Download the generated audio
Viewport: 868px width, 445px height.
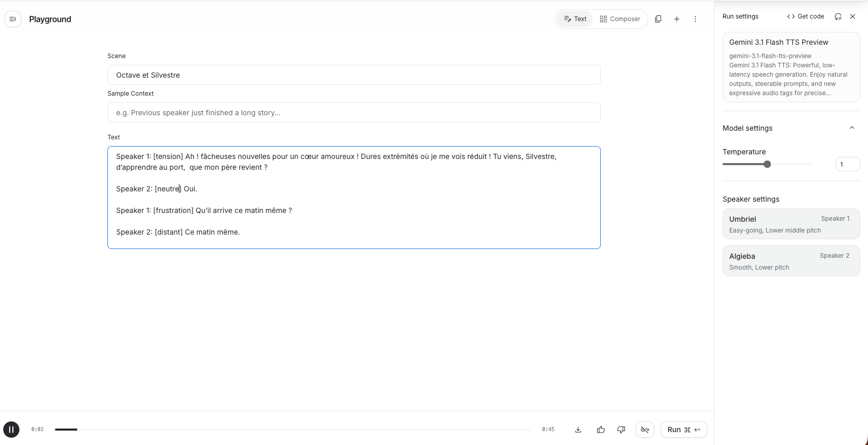pyautogui.click(x=578, y=430)
